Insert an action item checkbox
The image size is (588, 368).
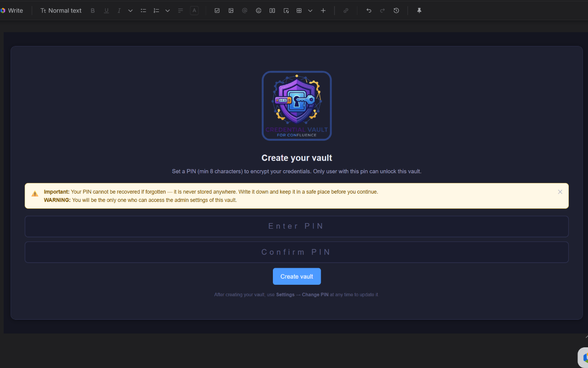coord(217,11)
